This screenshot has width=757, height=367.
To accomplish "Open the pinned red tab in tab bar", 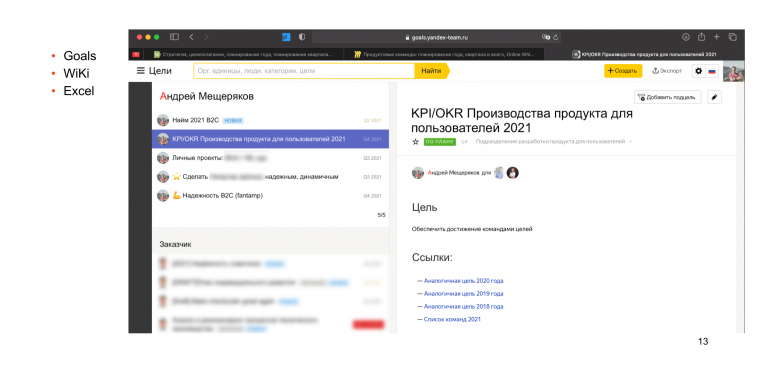I will coord(136,54).
